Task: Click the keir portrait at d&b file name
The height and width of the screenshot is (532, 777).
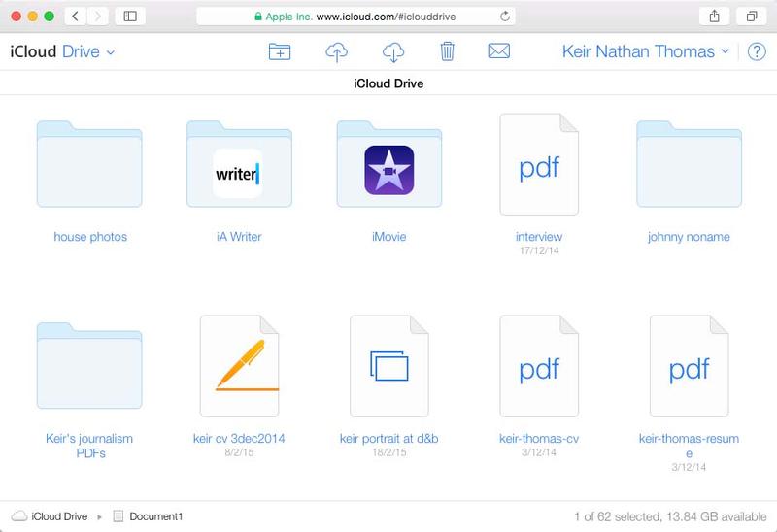Action: (x=389, y=439)
